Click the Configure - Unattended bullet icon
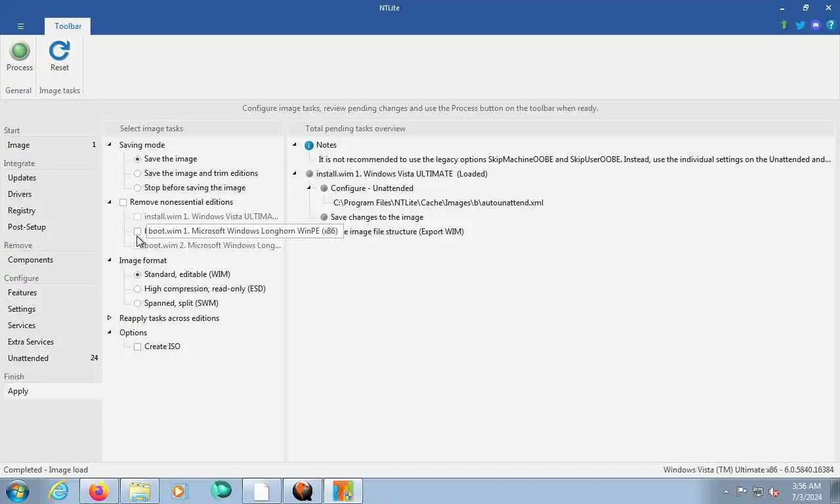Screen dimensions: 840x504 tap(324, 188)
